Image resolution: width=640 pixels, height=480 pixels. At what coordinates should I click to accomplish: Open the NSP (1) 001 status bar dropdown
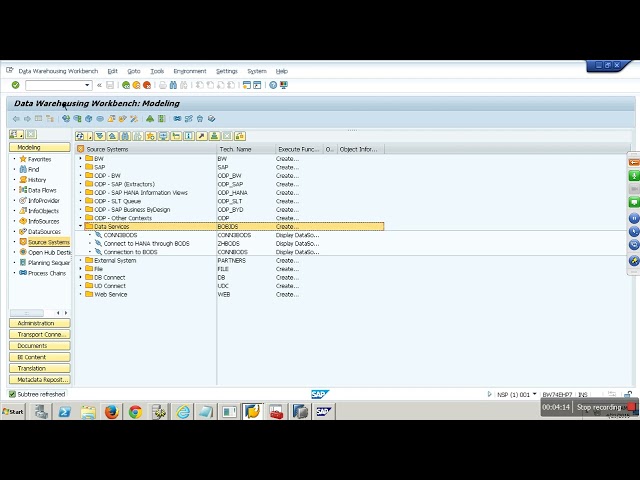click(534, 394)
